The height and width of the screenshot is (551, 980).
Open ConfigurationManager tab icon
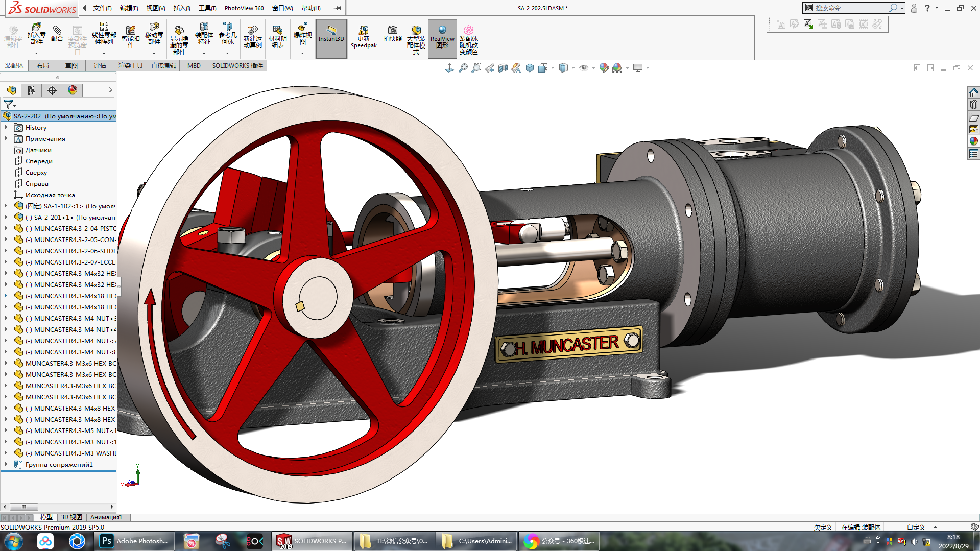[52, 90]
